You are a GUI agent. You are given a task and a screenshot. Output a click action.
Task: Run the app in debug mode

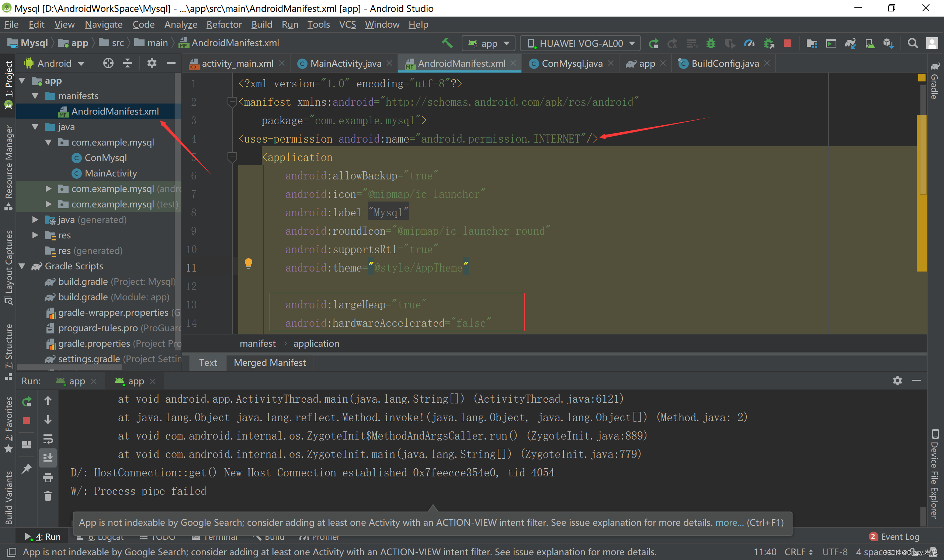711,43
